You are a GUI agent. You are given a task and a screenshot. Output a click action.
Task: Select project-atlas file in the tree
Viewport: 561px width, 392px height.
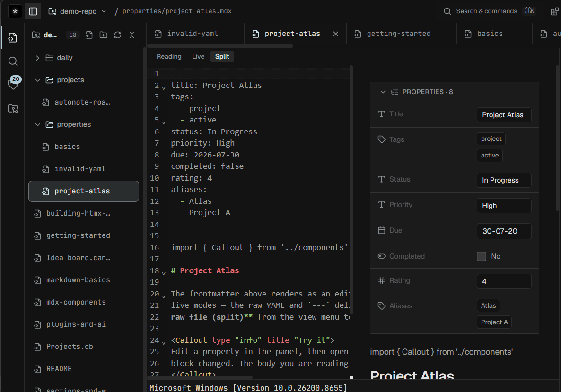point(84,191)
